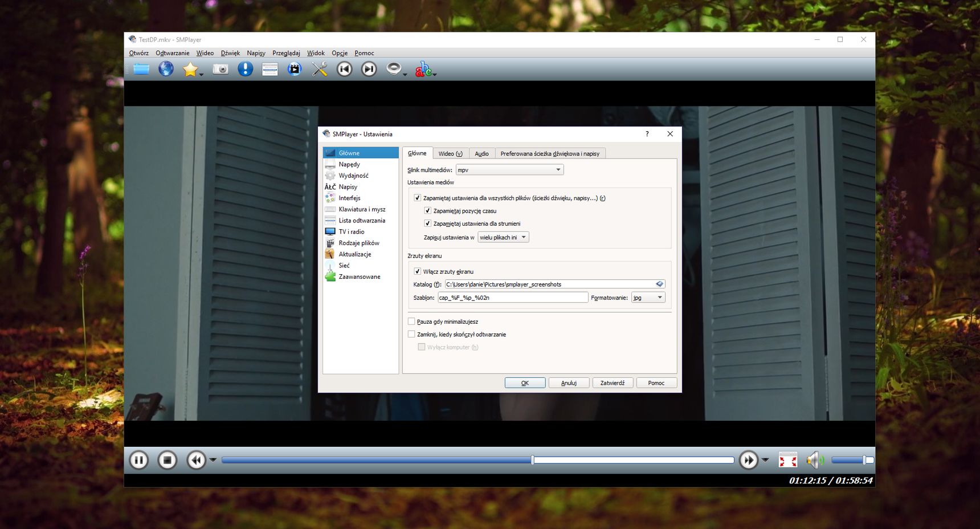The image size is (980, 529).
Task: Click the audio disc toolbar icon
Action: [394, 70]
